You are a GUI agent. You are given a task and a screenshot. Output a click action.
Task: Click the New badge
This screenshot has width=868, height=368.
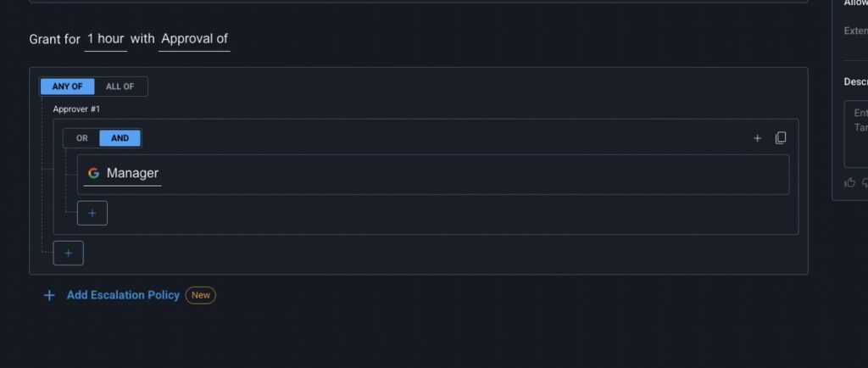(201, 295)
